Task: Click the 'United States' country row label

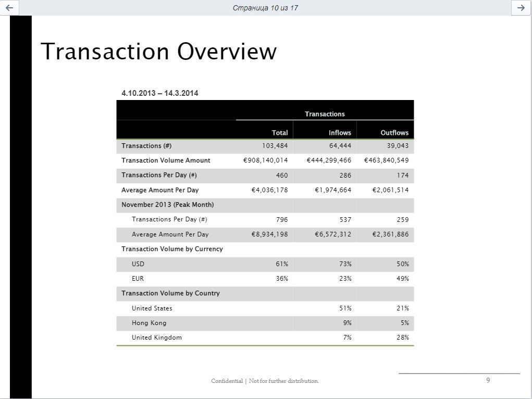Action: pos(152,308)
